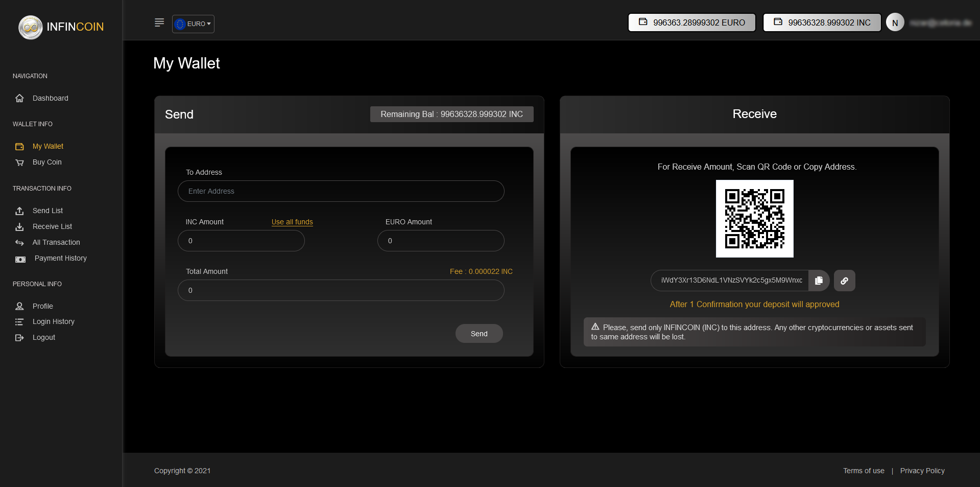Open the user avatar N profile

[895, 22]
